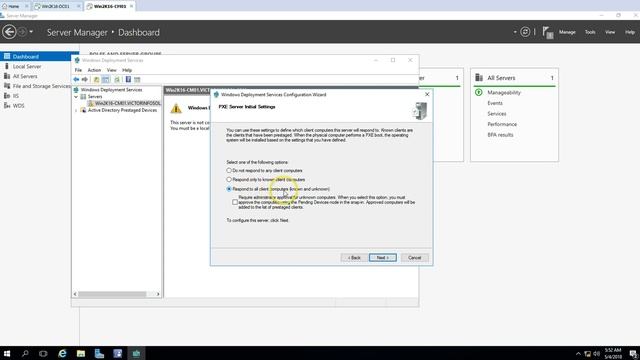Select the Win2K16-CM01 server node
Image resolution: width=640 pixels, height=360 pixels.
click(x=127, y=103)
